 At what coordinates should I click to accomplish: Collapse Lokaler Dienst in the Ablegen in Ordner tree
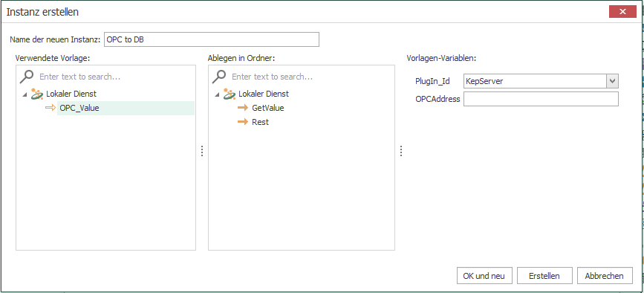click(218, 94)
